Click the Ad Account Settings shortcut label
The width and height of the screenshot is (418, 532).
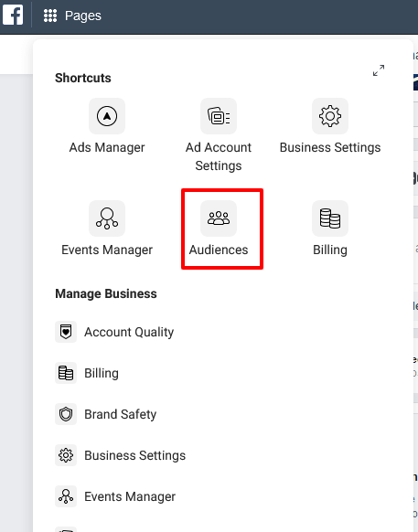coord(219,156)
